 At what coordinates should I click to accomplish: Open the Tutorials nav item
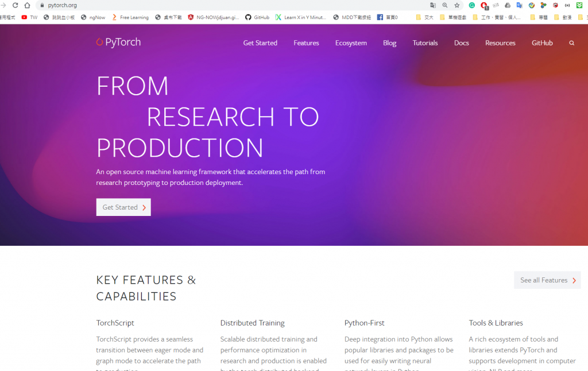click(425, 42)
